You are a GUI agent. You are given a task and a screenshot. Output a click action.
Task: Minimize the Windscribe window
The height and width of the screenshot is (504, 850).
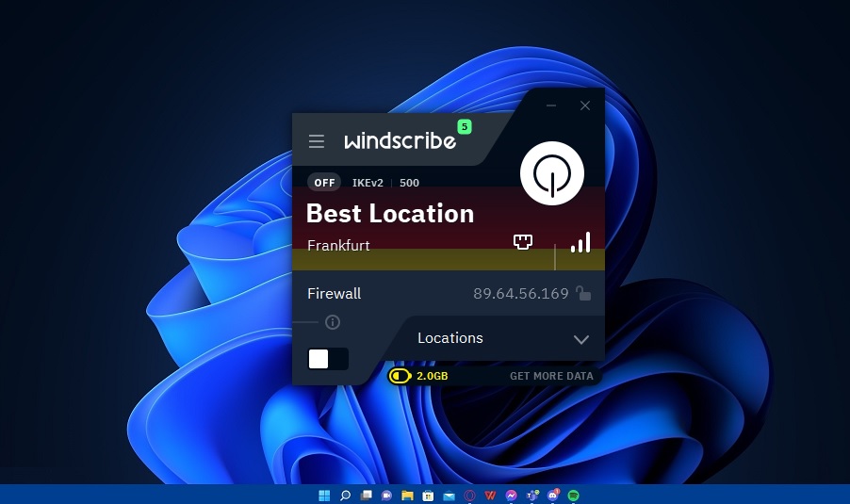tap(551, 106)
